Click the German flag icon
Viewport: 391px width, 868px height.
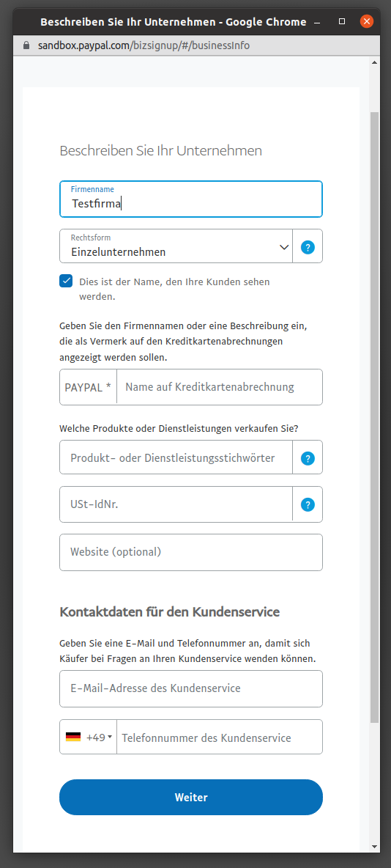[x=73, y=738]
